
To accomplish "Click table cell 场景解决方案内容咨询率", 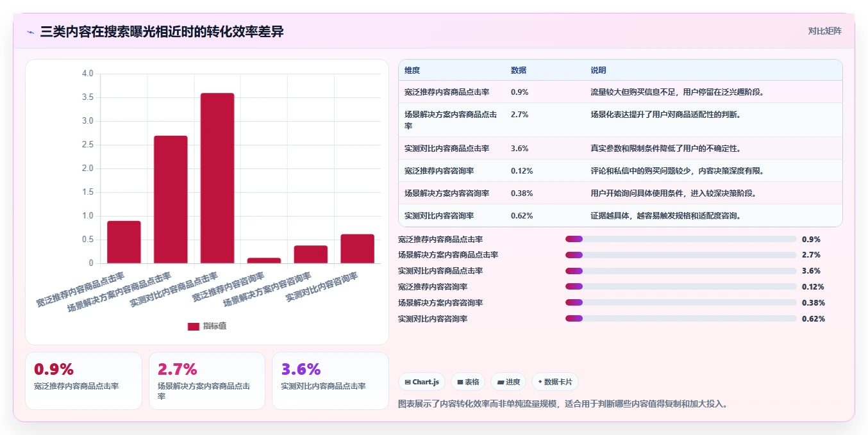I will [447, 193].
